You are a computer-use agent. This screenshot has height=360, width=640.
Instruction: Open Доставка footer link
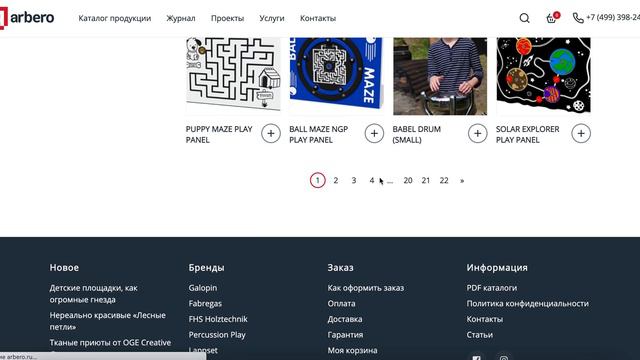345,319
